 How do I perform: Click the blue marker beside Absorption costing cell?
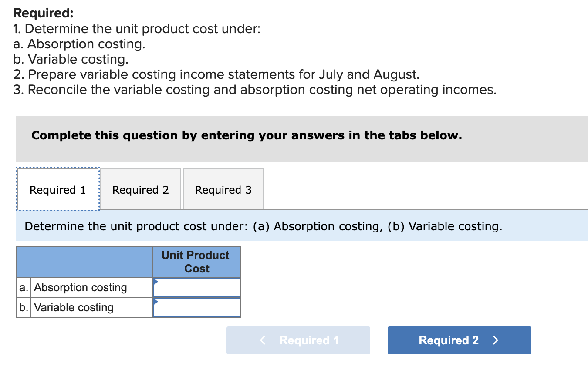click(155, 282)
